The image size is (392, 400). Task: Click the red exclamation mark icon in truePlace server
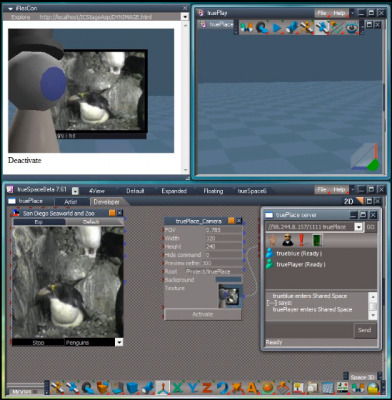click(x=302, y=240)
